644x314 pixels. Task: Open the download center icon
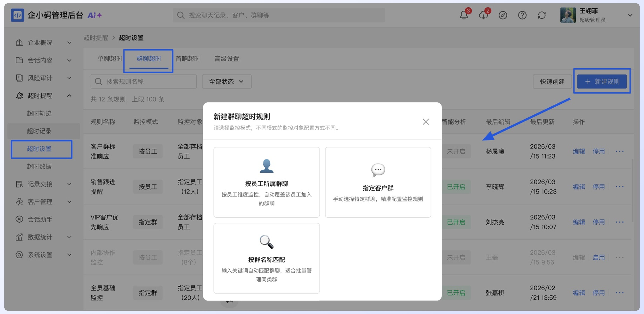[483, 15]
